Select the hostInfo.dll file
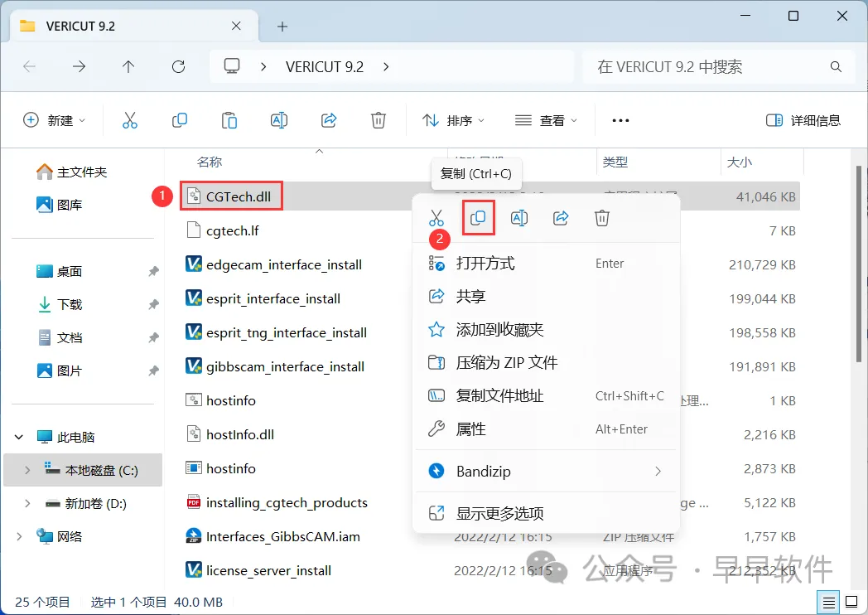Viewport: 868px width, 615px height. click(x=230, y=434)
